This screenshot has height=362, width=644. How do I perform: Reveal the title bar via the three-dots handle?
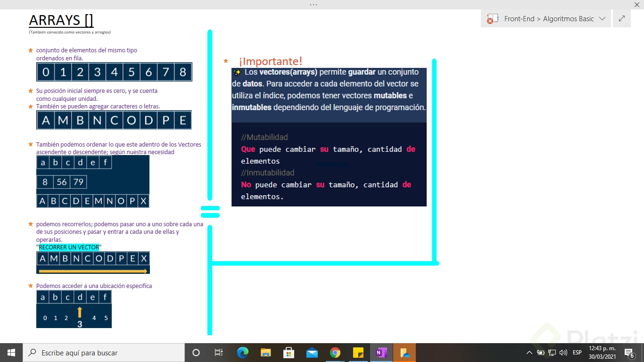coord(314,4)
